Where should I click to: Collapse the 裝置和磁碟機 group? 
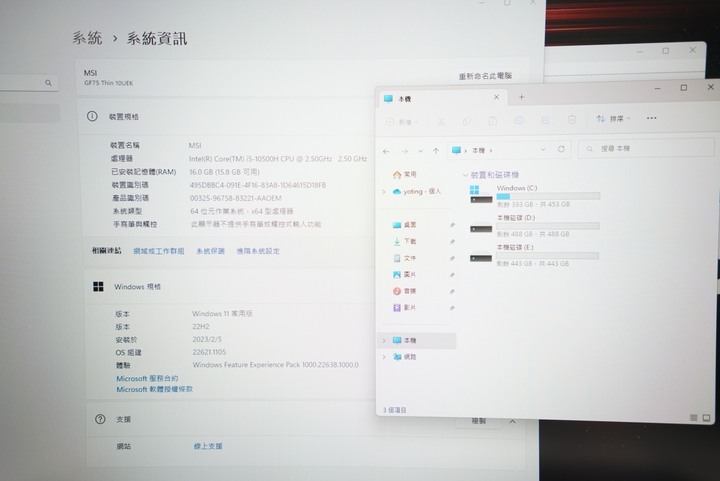465,175
